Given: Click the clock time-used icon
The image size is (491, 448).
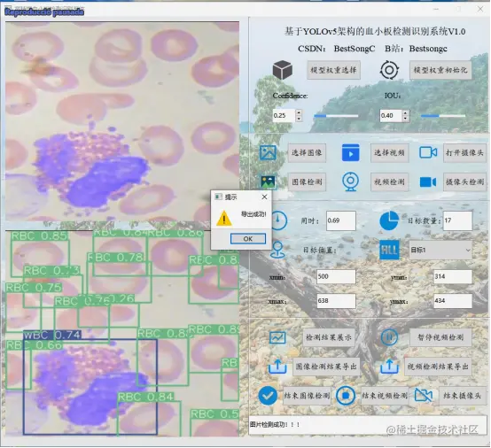Looking at the screenshot, I should coord(278,220).
